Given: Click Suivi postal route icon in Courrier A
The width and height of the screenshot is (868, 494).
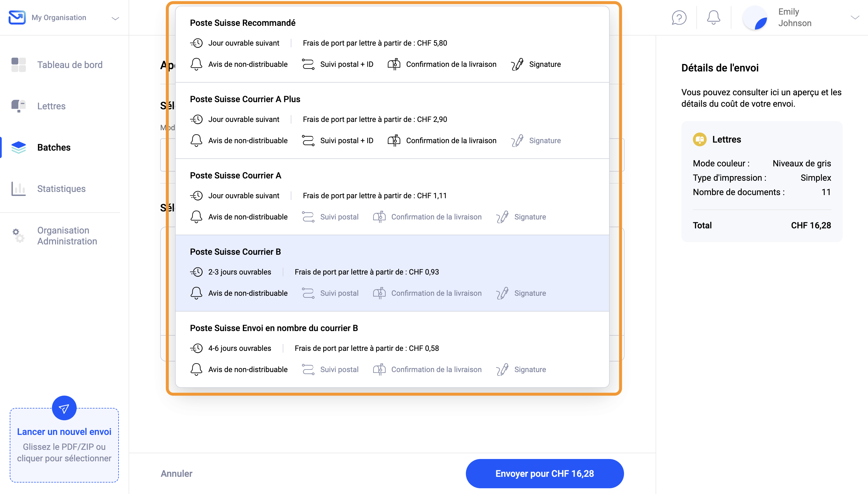Looking at the screenshot, I should 308,217.
